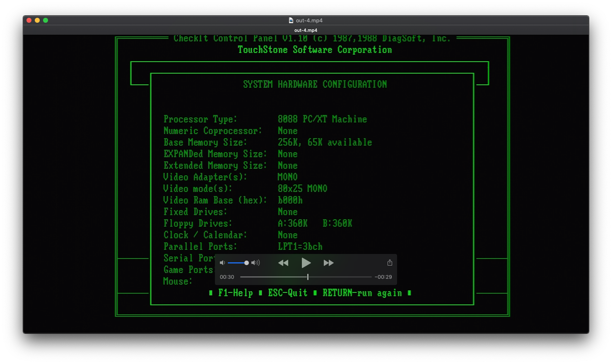
Task: Click the ESC-Quit text
Action: [x=288, y=293]
